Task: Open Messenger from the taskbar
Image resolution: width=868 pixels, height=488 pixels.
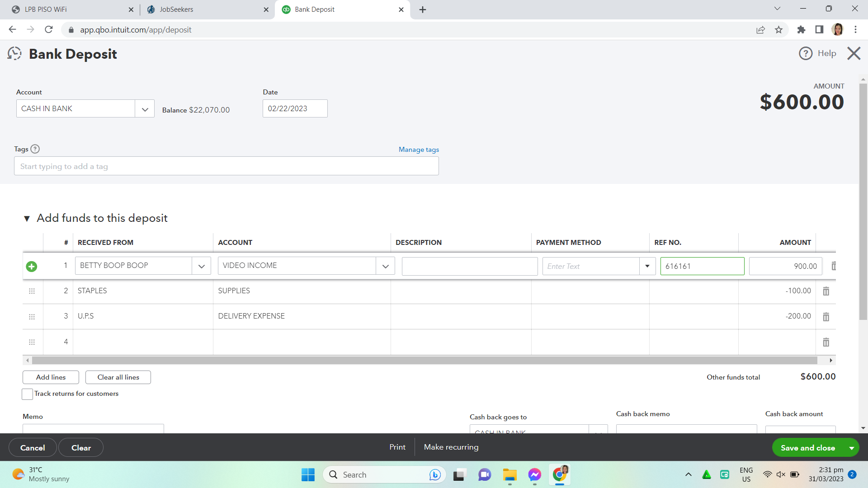Action: click(x=534, y=475)
